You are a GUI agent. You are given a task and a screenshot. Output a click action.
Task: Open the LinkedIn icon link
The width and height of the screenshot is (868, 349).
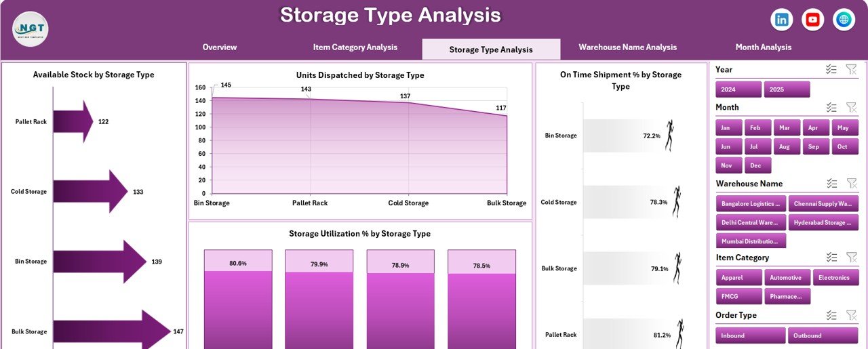782,20
